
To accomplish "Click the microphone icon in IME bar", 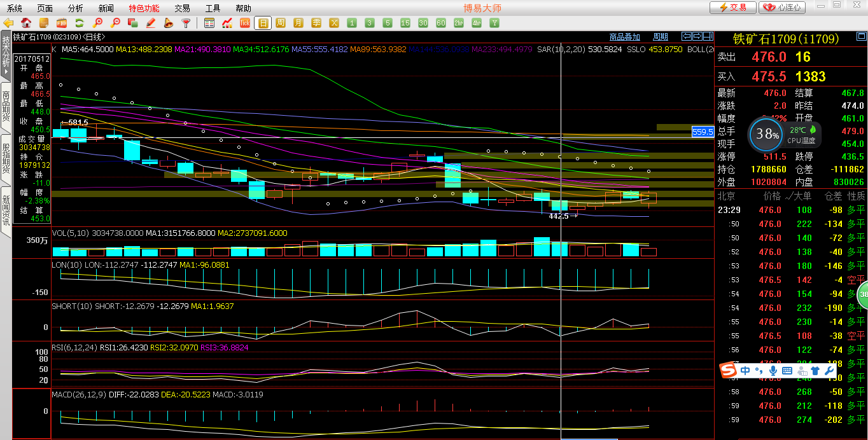I will (x=773, y=370).
